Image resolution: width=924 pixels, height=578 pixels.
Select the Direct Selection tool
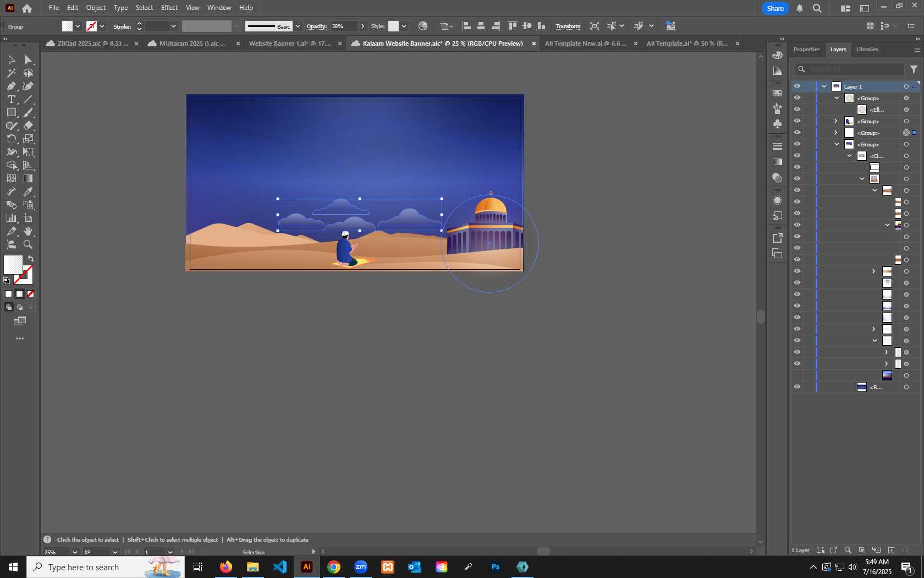pyautogui.click(x=28, y=59)
